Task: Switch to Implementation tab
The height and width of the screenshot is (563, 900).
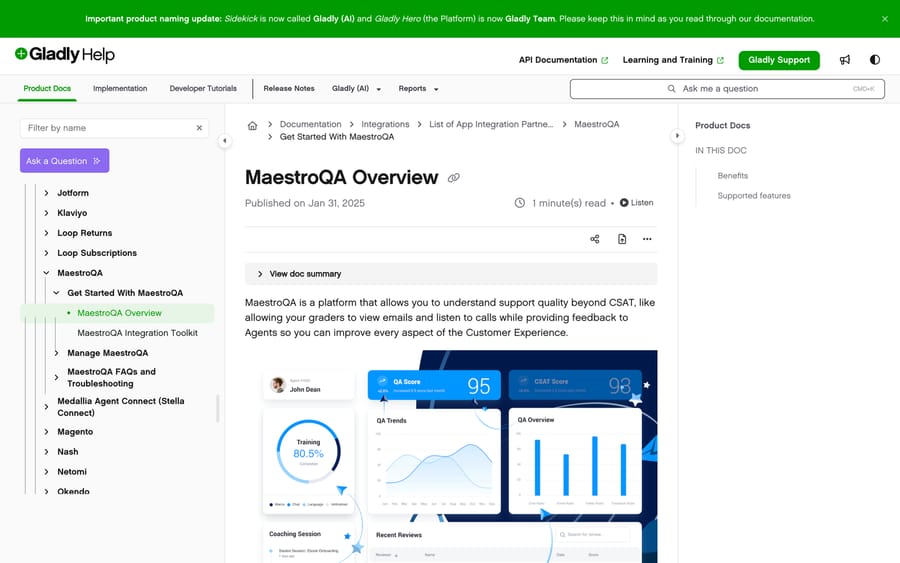Action: tap(120, 88)
